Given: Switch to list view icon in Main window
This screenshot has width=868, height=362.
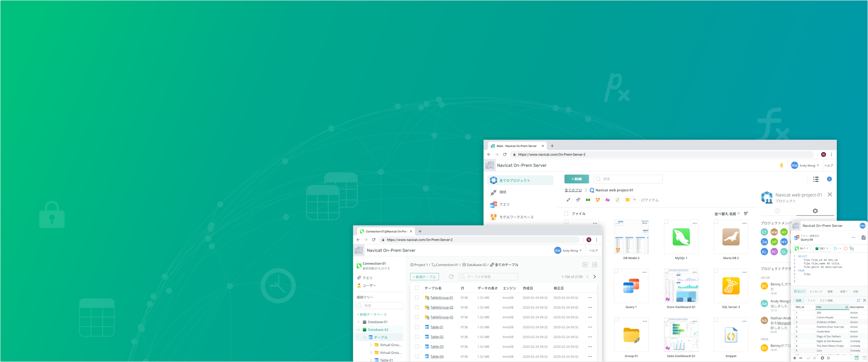Looking at the screenshot, I should click(816, 179).
